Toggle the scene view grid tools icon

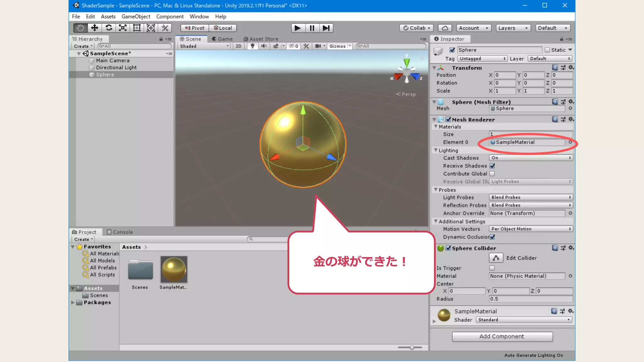pos(306,46)
